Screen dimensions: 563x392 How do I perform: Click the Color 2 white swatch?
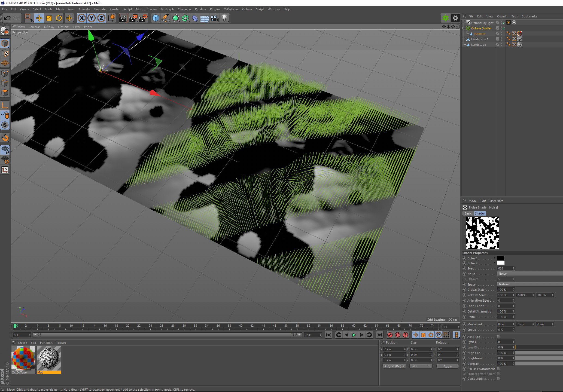(500, 263)
